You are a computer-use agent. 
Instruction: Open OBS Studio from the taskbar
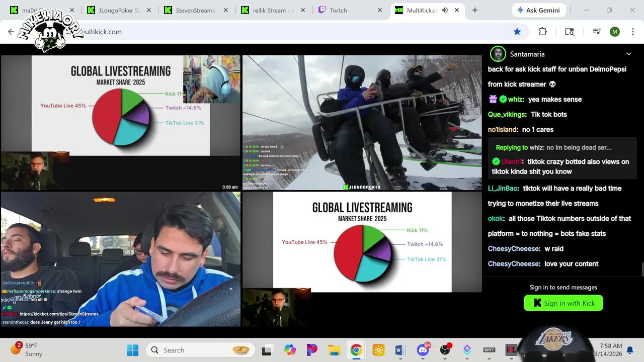(x=445, y=350)
